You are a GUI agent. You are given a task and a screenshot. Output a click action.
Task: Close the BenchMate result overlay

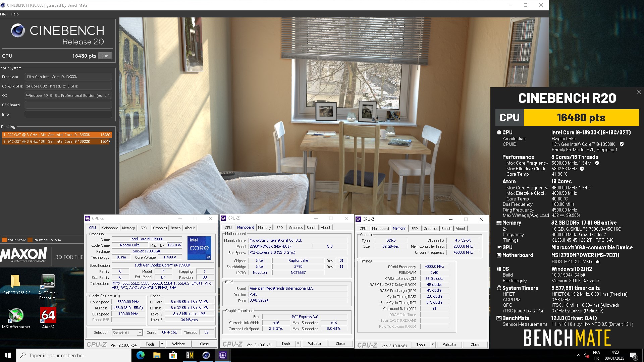tap(639, 92)
